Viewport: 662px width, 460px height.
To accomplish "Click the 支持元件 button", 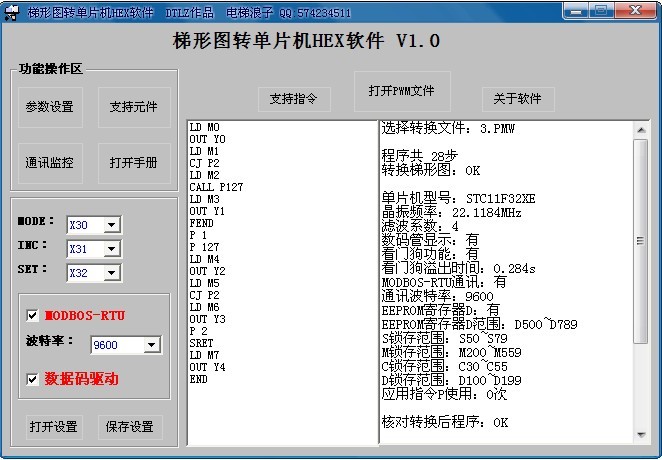I will 134,108.
